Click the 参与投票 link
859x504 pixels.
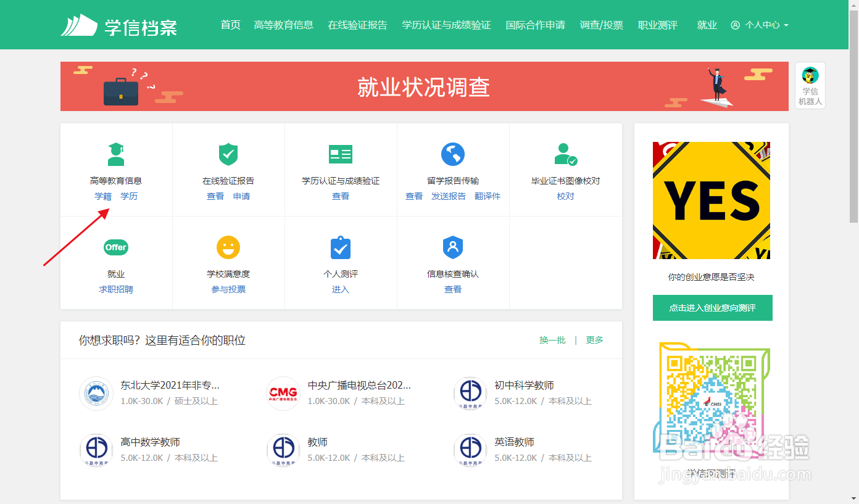[228, 289]
